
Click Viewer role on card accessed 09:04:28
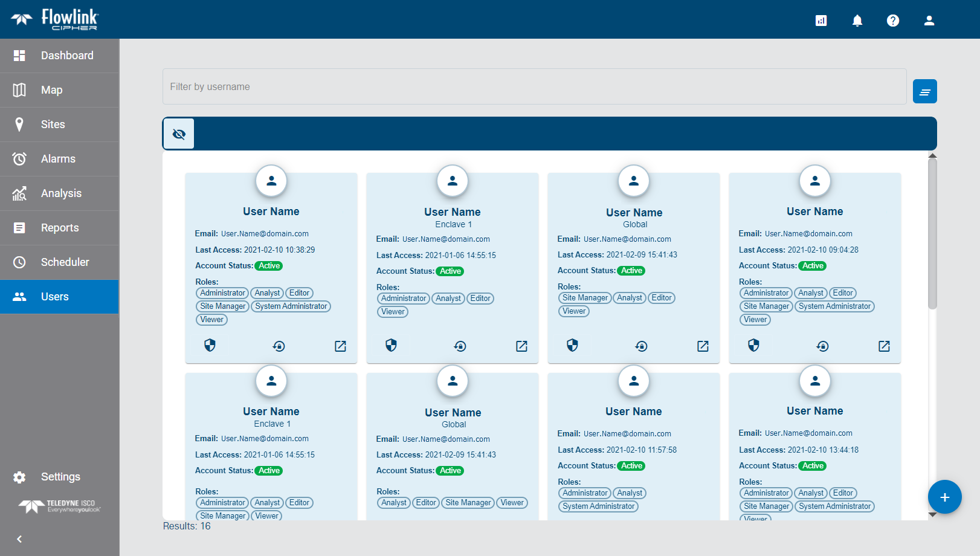pyautogui.click(x=755, y=320)
